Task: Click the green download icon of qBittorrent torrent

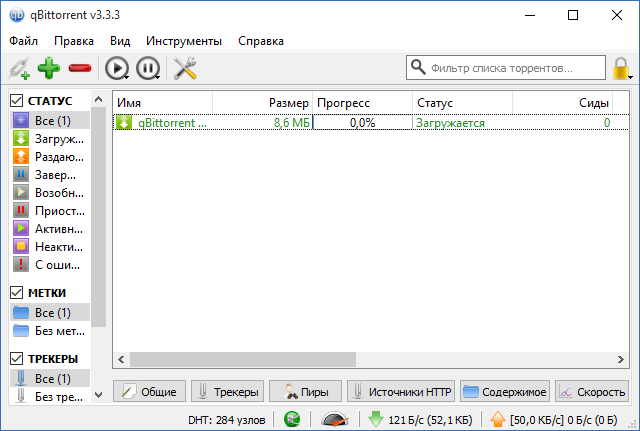Action: pos(124,122)
